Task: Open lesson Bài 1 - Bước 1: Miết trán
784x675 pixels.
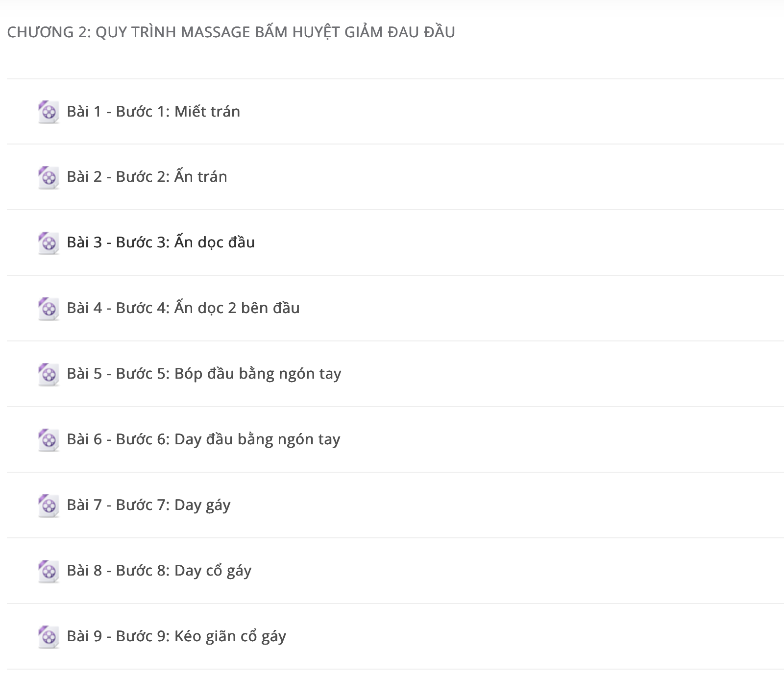Action: tap(153, 112)
